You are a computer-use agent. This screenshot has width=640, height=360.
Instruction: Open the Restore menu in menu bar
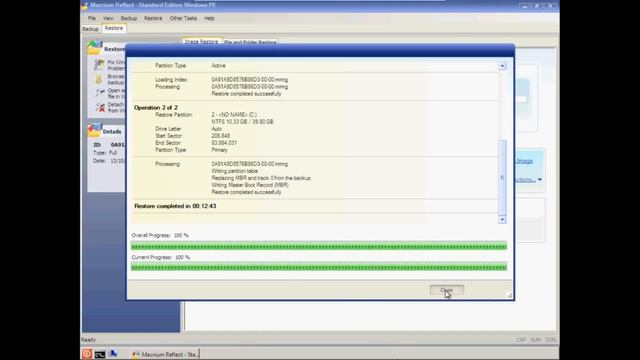click(x=153, y=18)
